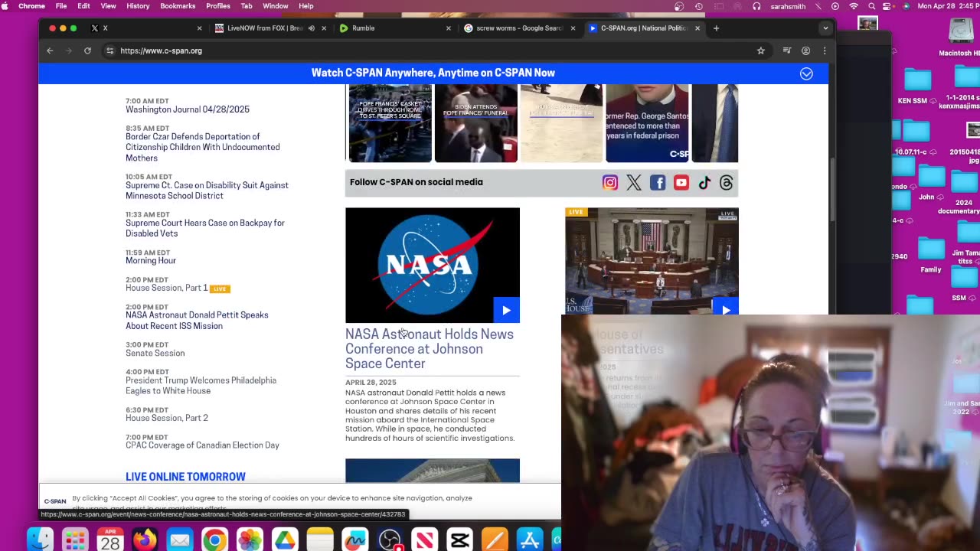This screenshot has height=551, width=980.
Task: Click the Biden attends Pope Francis' funeral thumbnail
Action: coord(476,124)
